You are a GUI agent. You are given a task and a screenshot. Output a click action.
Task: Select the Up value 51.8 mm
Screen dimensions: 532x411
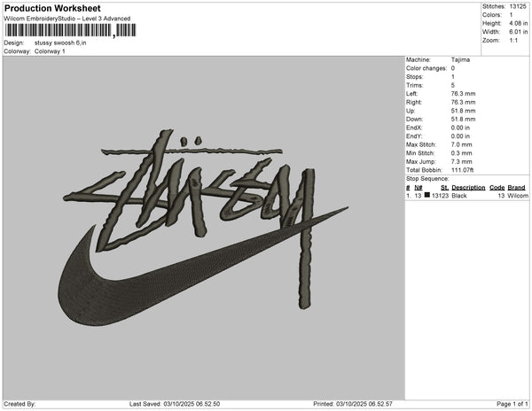click(x=463, y=111)
